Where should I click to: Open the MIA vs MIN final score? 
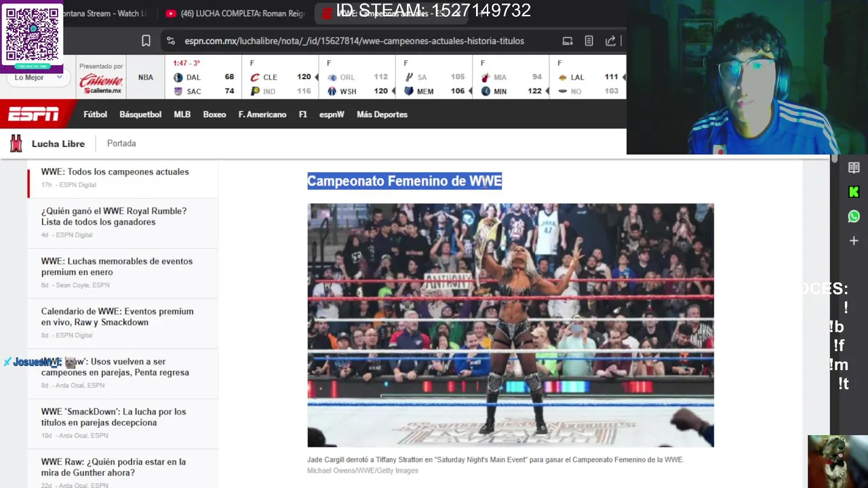(511, 77)
